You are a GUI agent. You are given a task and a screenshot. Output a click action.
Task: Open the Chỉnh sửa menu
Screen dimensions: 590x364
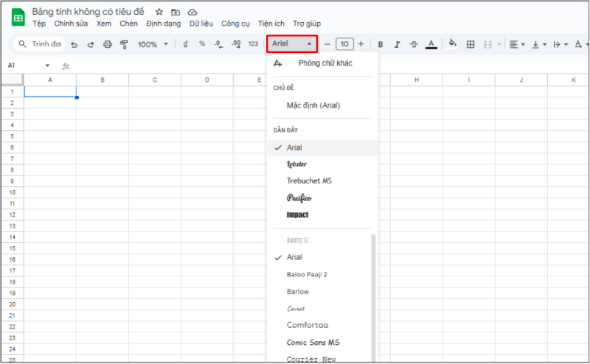(x=71, y=24)
